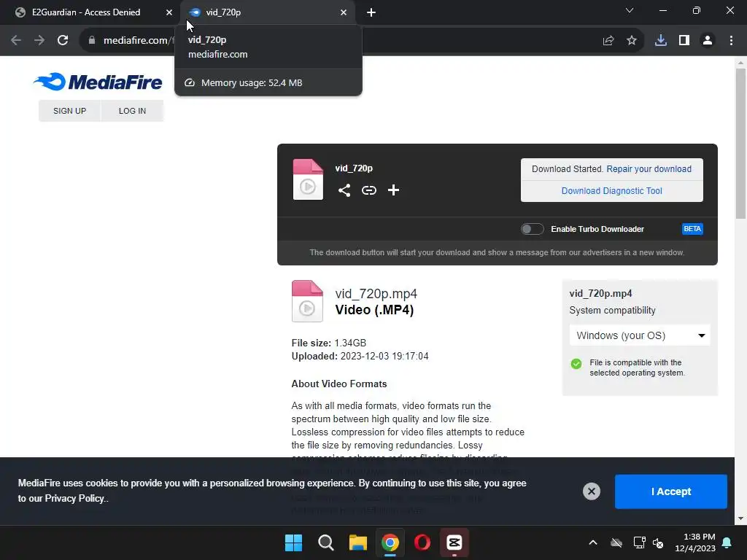Click the scroll down arrow of the page
747x560 pixels.
[x=740, y=518]
